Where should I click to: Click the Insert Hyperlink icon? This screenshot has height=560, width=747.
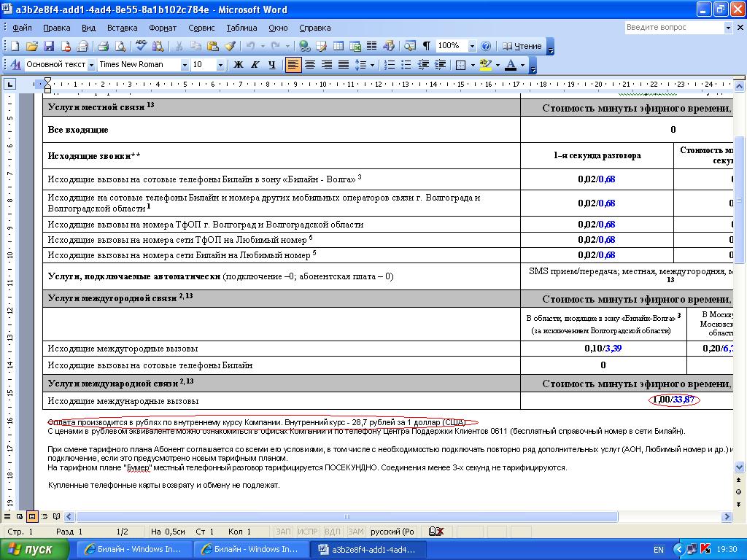pos(304,46)
